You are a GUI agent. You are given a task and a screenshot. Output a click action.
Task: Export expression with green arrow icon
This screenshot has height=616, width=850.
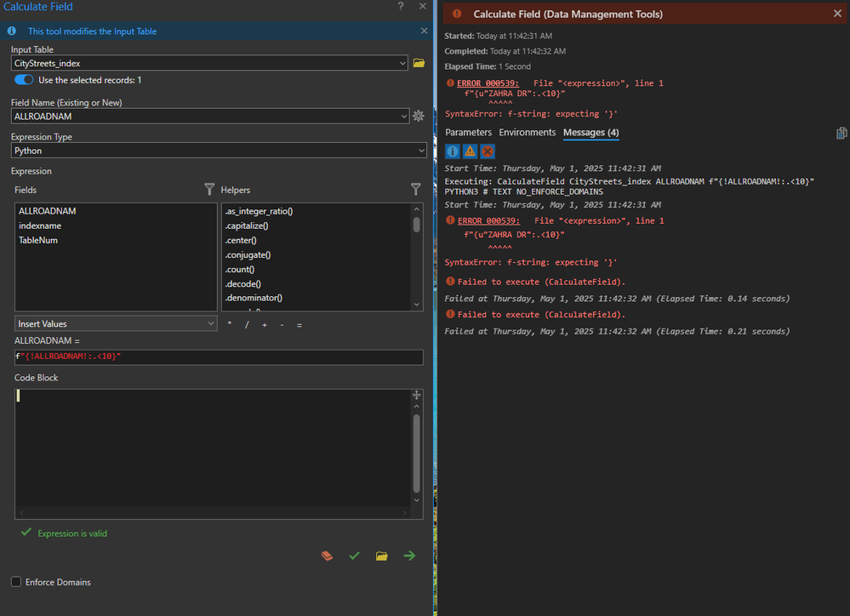[x=409, y=556]
